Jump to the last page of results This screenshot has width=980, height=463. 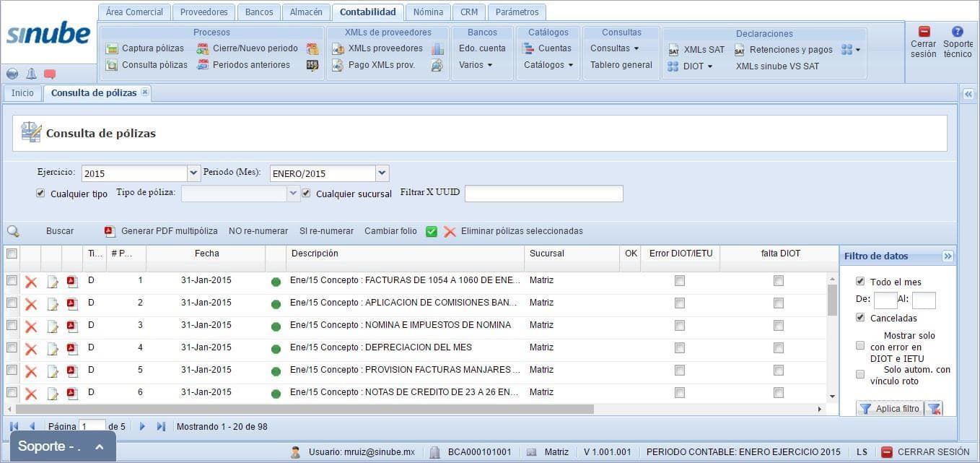161,427
